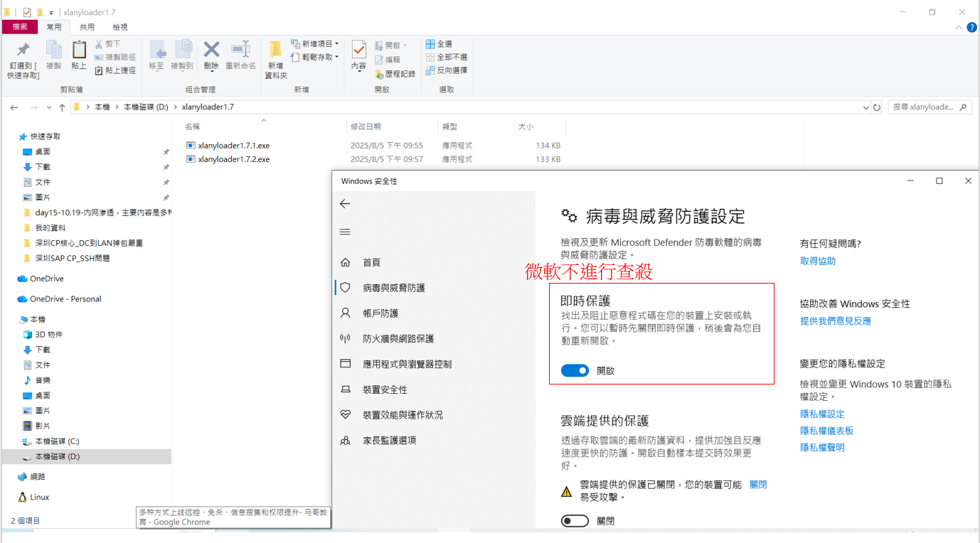Click Windows Security back arrow
980x543 pixels.
[x=345, y=204]
